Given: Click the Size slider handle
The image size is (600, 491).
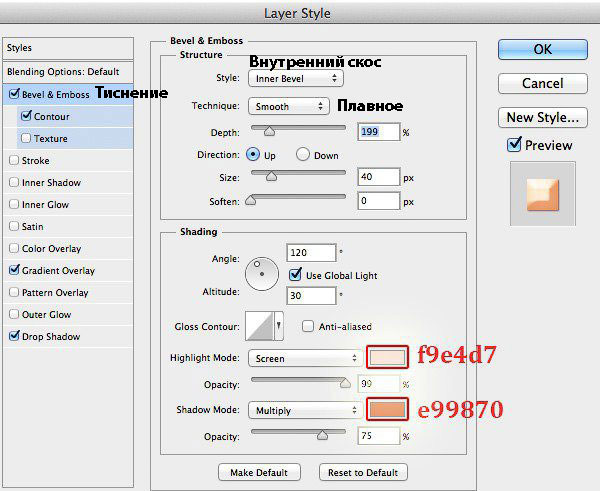Looking at the screenshot, I should click(x=271, y=176).
